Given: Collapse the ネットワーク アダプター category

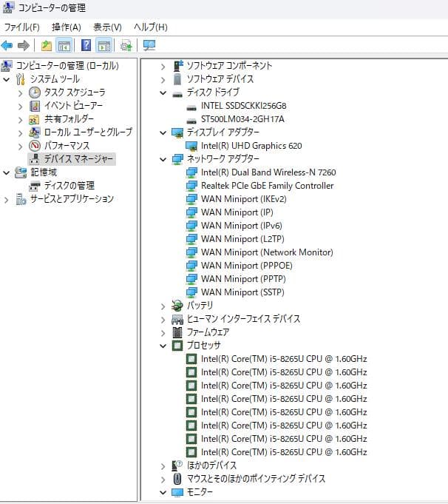Looking at the screenshot, I should pos(163,159).
